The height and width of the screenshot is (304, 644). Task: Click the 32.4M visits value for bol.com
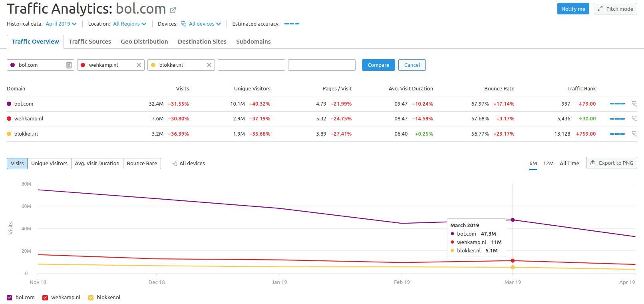pos(156,104)
